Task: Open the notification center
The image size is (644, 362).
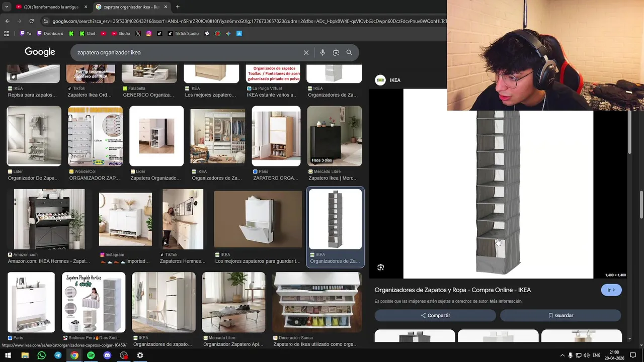Action: [634, 355]
